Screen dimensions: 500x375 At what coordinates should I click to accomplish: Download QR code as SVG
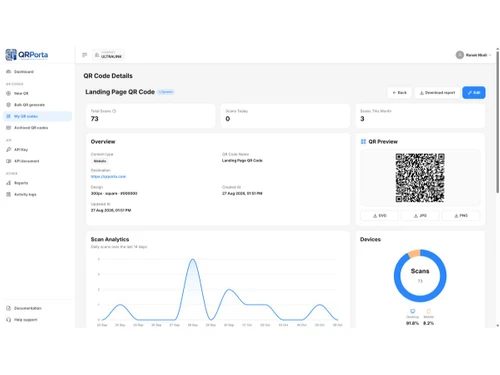(x=379, y=216)
